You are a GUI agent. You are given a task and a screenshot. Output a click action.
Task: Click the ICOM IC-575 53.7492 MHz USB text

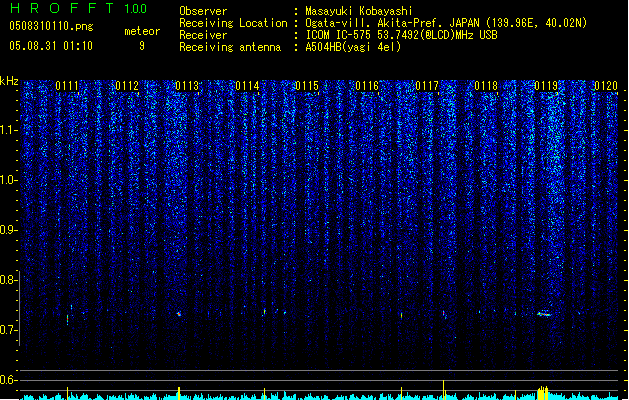[402, 35]
